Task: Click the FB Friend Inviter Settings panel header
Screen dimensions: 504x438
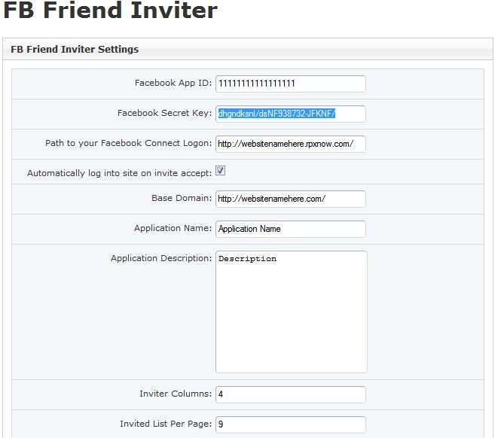Action: pos(75,50)
